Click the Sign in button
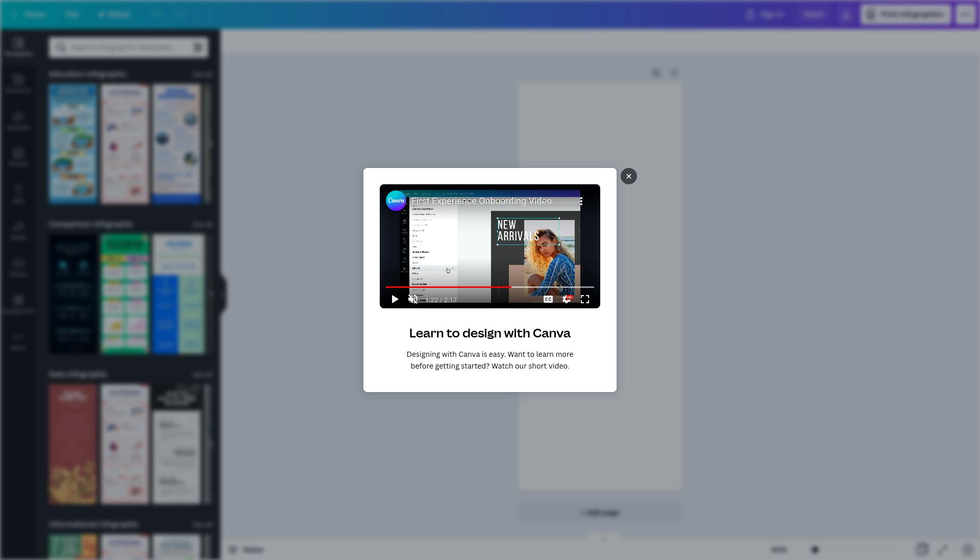980x560 pixels. (x=765, y=14)
